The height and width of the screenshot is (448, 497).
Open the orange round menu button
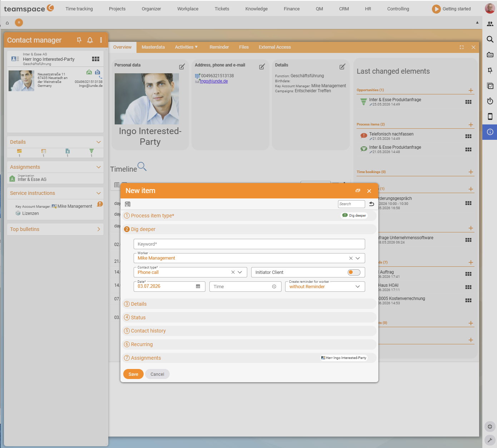tap(19, 23)
